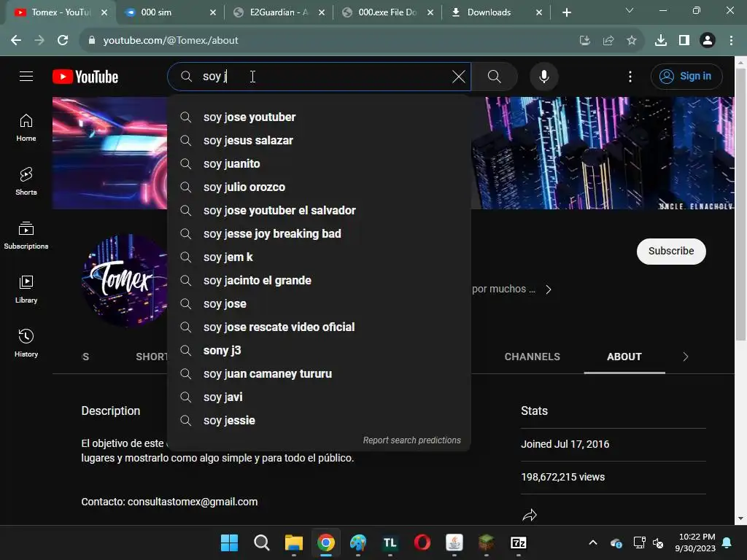Open File Explorer from taskbar
This screenshot has width=747, height=560.
[294, 542]
